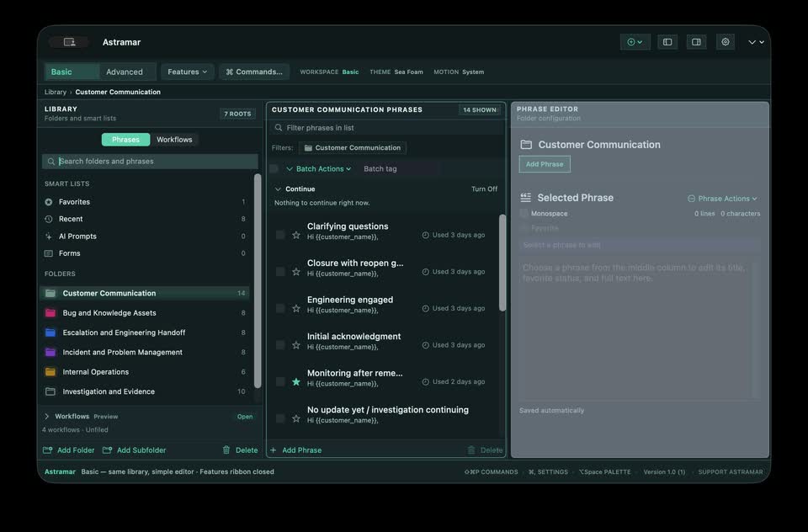Click the Customer Communication folder icon in Library

[x=50, y=293]
